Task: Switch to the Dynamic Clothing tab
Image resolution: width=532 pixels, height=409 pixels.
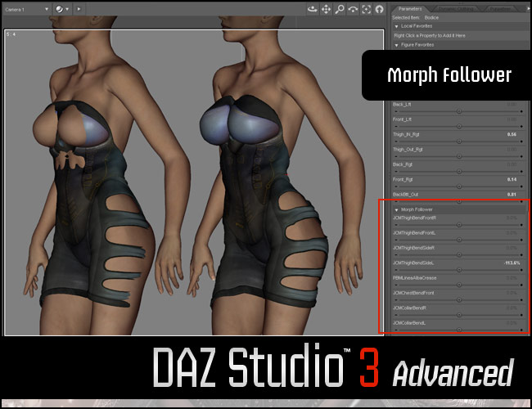Action: point(457,9)
